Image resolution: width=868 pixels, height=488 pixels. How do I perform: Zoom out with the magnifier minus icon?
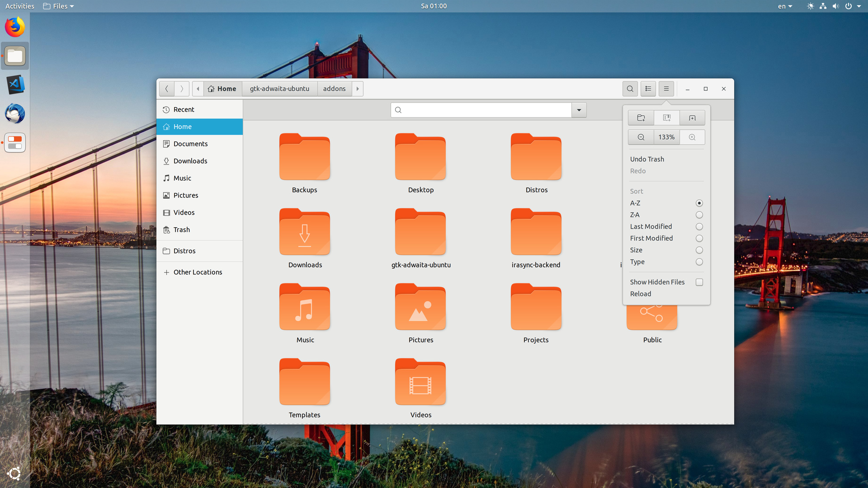641,137
